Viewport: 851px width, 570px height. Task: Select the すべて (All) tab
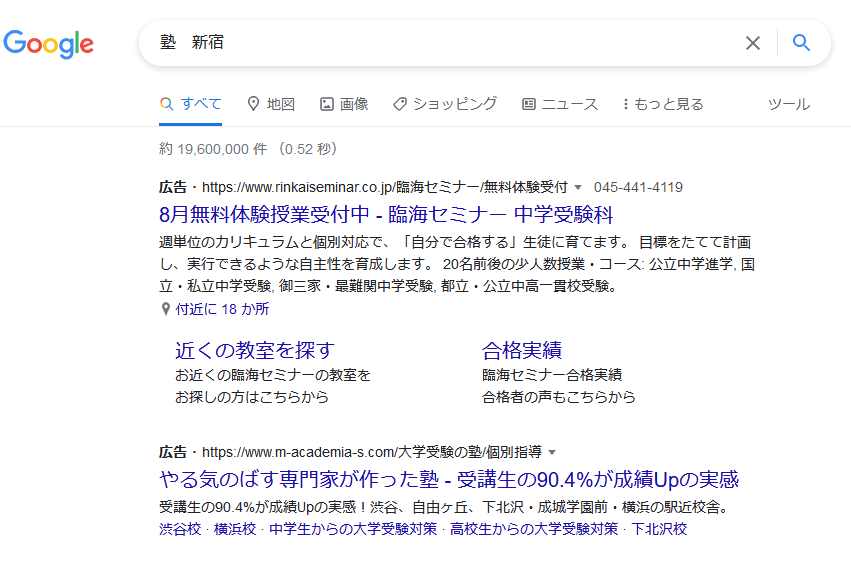tap(191, 104)
